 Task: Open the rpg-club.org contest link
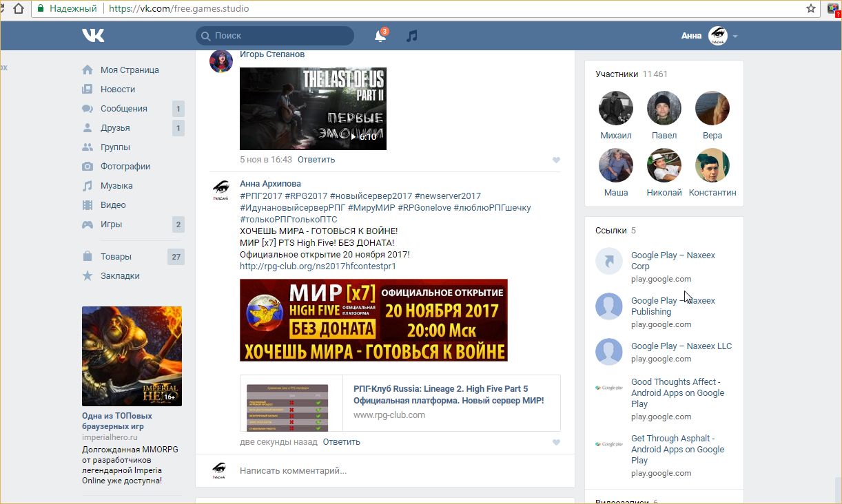click(318, 266)
